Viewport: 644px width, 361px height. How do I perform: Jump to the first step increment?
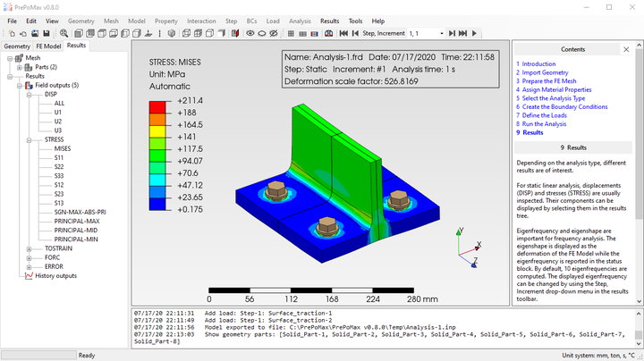click(343, 33)
